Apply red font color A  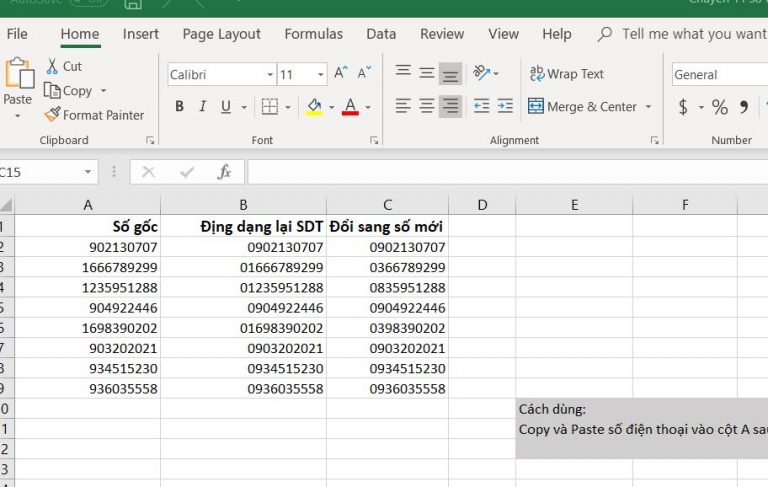(350, 106)
